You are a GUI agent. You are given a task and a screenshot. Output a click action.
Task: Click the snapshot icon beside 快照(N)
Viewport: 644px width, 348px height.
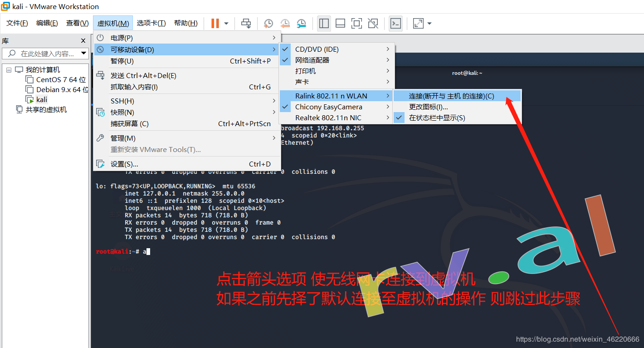(101, 113)
